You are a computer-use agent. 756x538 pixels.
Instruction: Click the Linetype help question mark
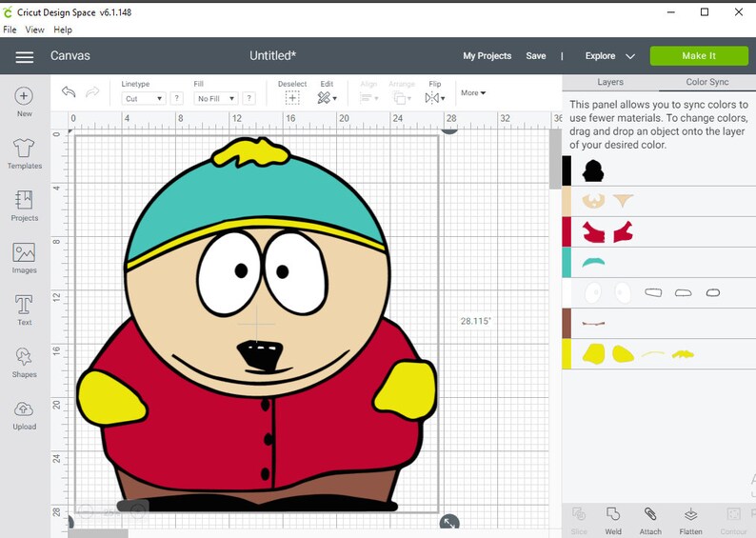click(176, 98)
